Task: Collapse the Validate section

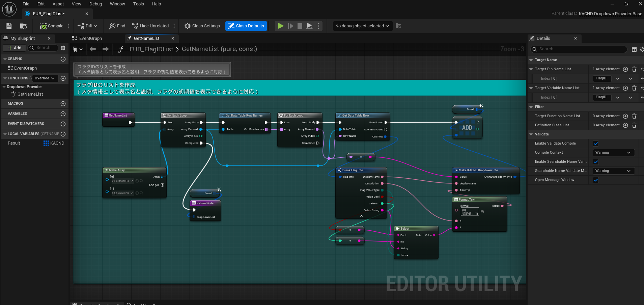Action: pos(531,134)
